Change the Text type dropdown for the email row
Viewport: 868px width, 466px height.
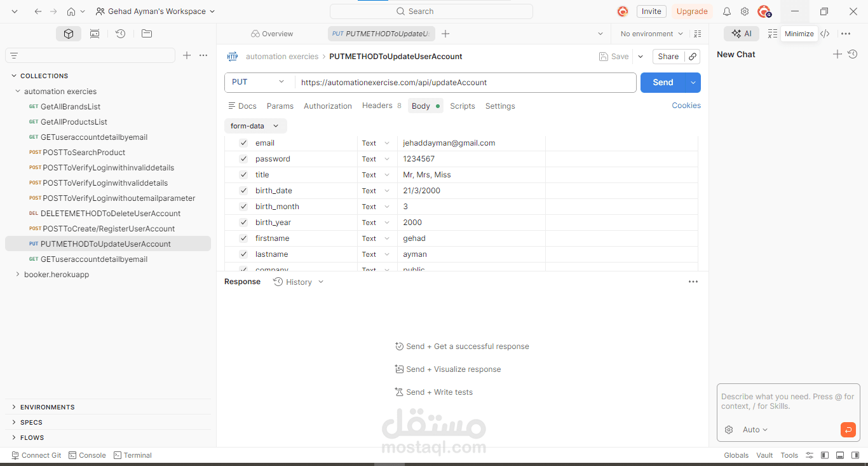376,143
